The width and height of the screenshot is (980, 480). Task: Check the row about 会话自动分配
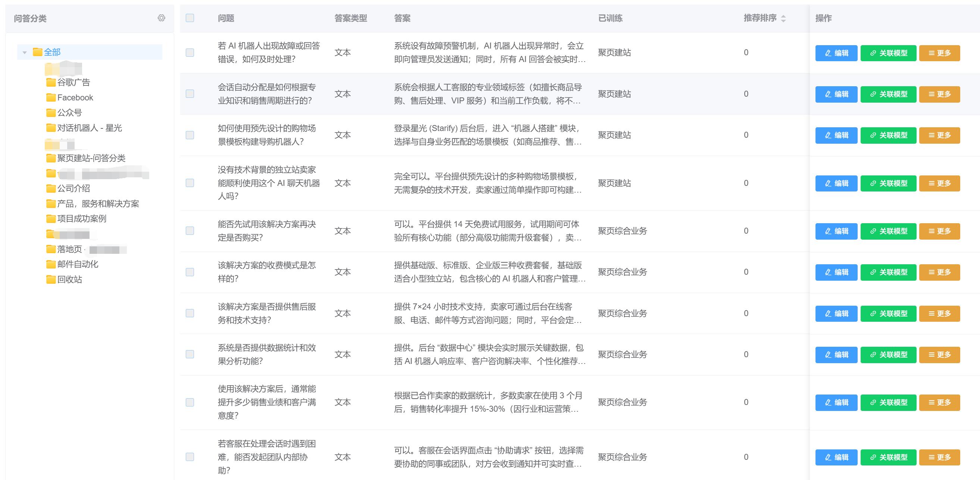click(x=190, y=94)
